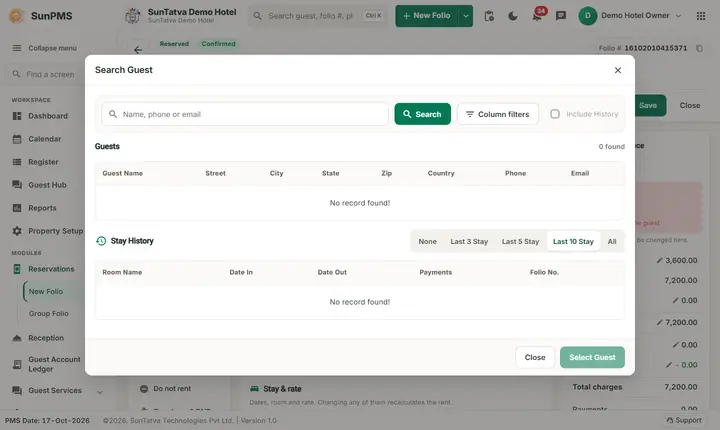Click the global Search guest, folio field
Image resolution: width=720 pixels, height=430 pixels.
point(318,16)
